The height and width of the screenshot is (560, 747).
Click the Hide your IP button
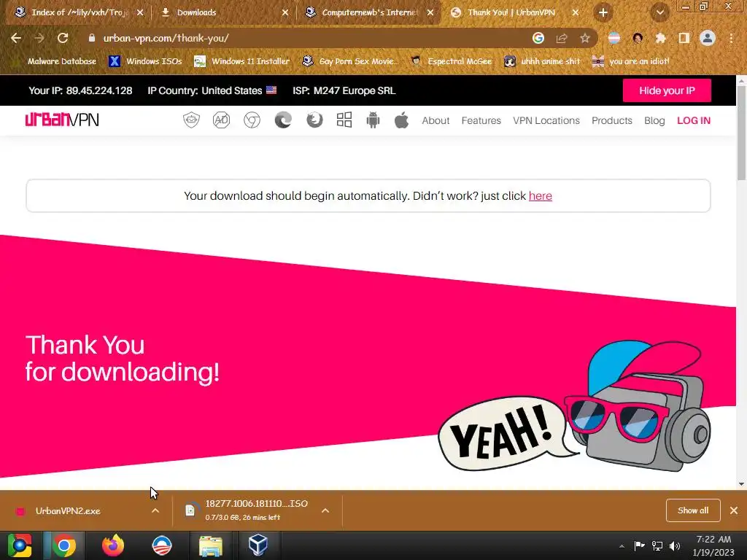click(667, 90)
